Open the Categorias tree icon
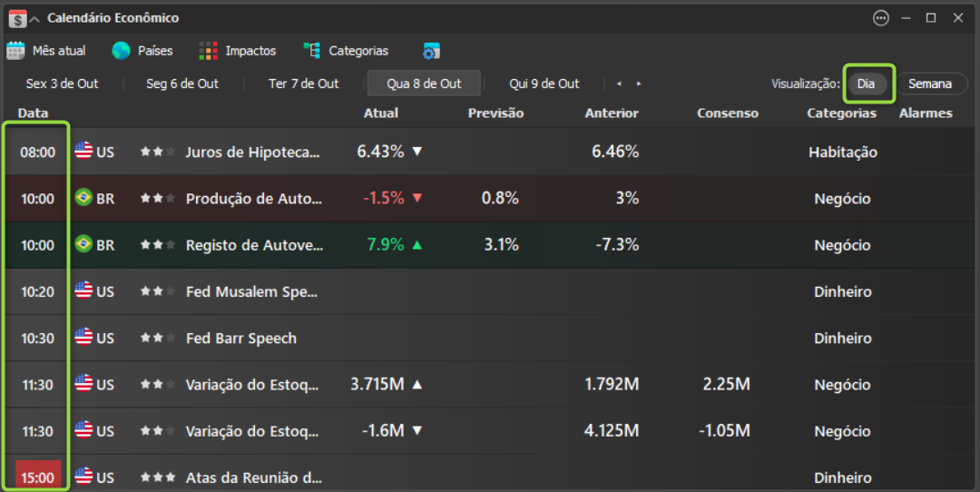The image size is (980, 492). click(311, 51)
